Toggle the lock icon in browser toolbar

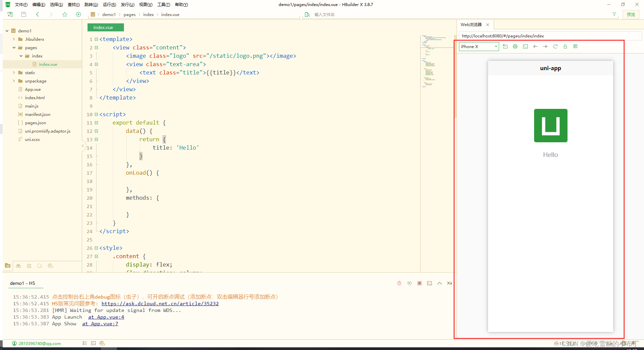[x=565, y=46]
